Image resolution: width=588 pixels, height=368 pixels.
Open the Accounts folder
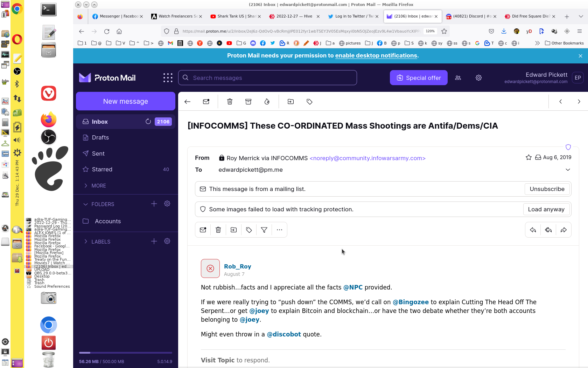coord(126,221)
